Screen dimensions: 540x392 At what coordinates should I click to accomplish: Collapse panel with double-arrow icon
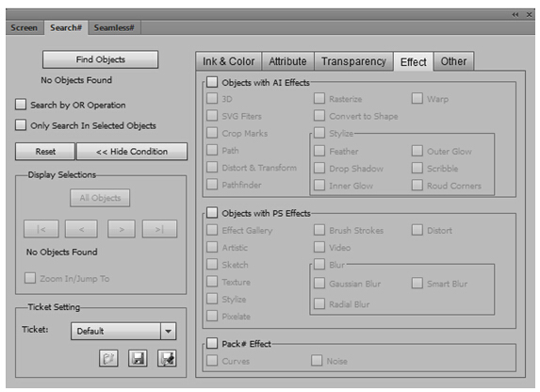(515, 15)
